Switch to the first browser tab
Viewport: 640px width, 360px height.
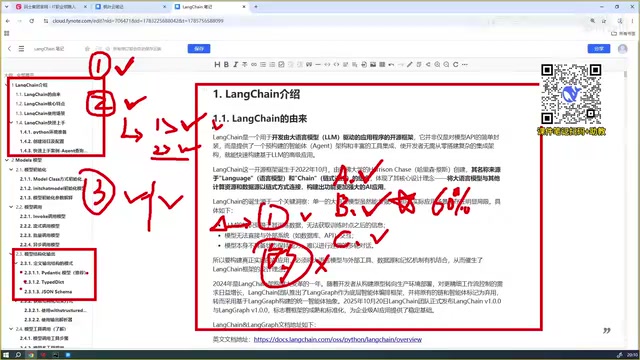click(51, 7)
